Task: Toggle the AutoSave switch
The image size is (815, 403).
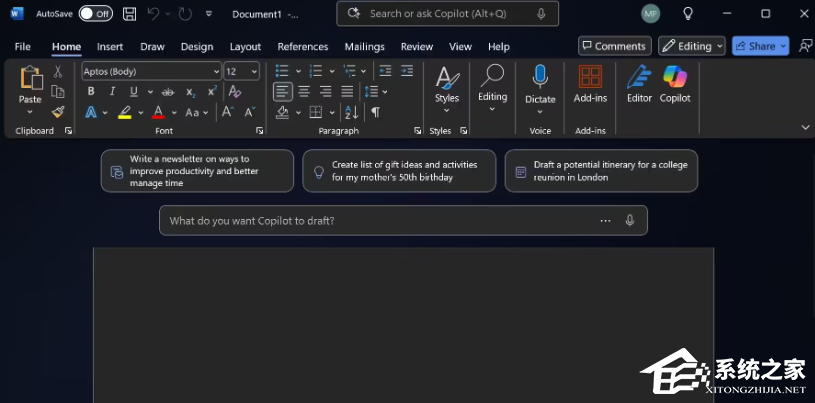Action: click(x=96, y=14)
